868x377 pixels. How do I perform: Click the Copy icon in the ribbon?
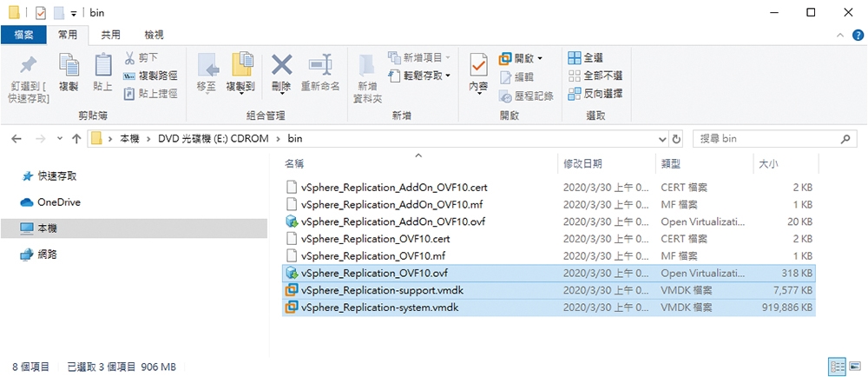(x=69, y=66)
